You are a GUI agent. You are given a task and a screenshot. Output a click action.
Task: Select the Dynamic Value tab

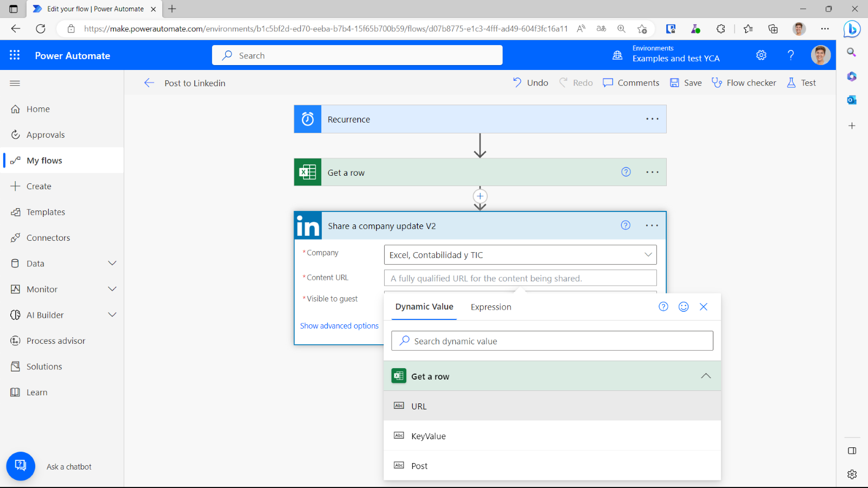pos(424,307)
